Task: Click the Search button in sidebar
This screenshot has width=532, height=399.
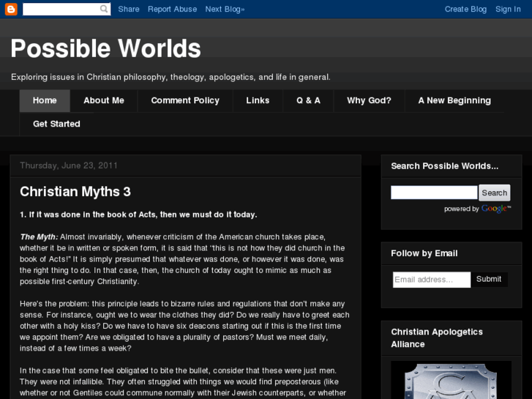Action: (495, 193)
